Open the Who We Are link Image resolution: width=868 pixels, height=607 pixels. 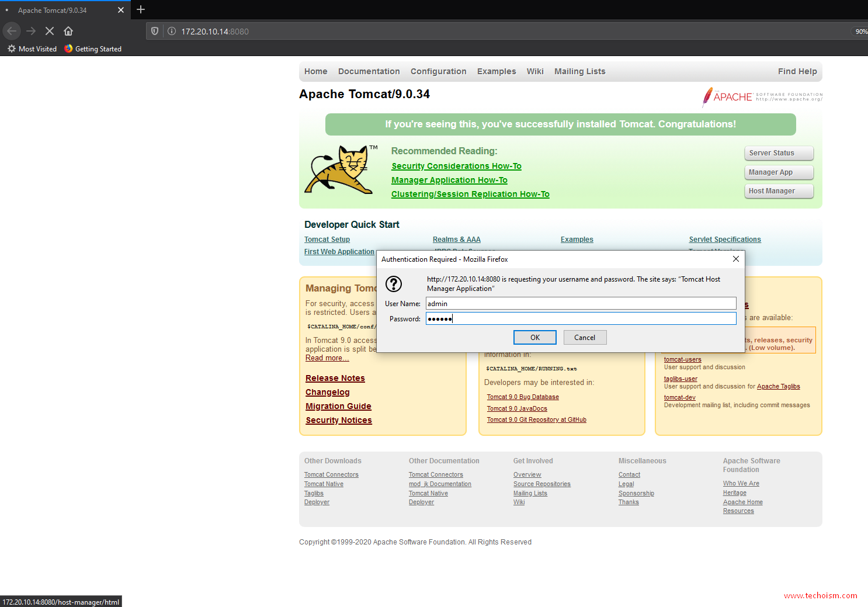pos(741,484)
